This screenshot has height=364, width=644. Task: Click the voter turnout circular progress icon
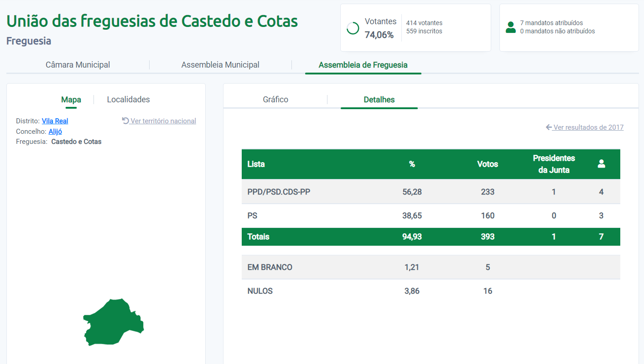tap(353, 28)
